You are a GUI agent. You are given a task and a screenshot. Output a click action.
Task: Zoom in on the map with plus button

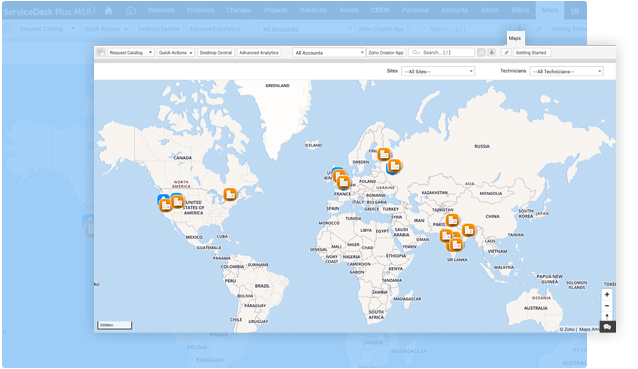point(607,295)
